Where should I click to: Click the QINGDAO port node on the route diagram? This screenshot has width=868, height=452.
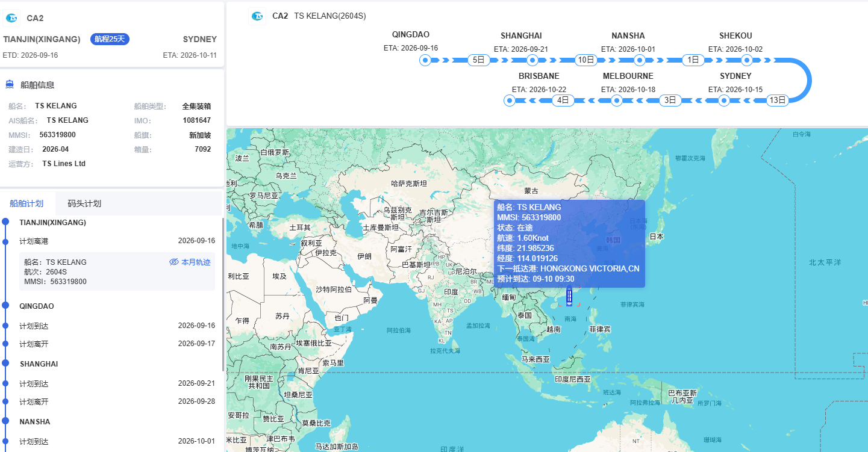[x=425, y=60]
